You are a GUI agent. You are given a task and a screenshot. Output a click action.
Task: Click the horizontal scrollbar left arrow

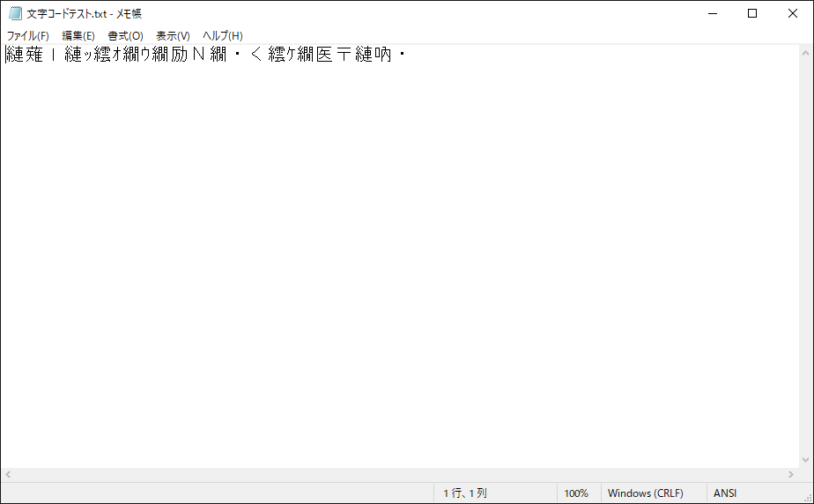[x=8, y=475]
